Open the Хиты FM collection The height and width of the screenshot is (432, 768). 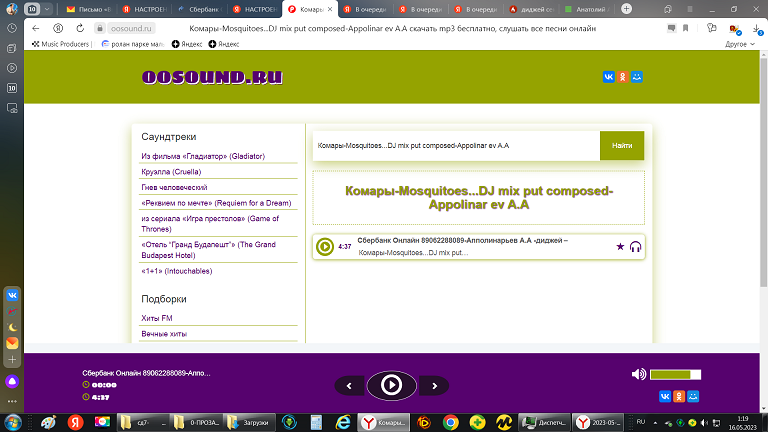[x=157, y=318]
